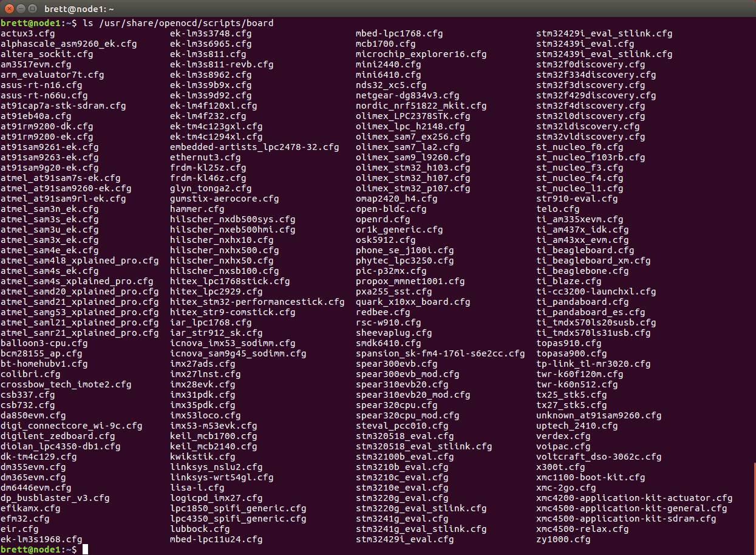Click phytec_lpc3250.cfg entry

pos(404,260)
